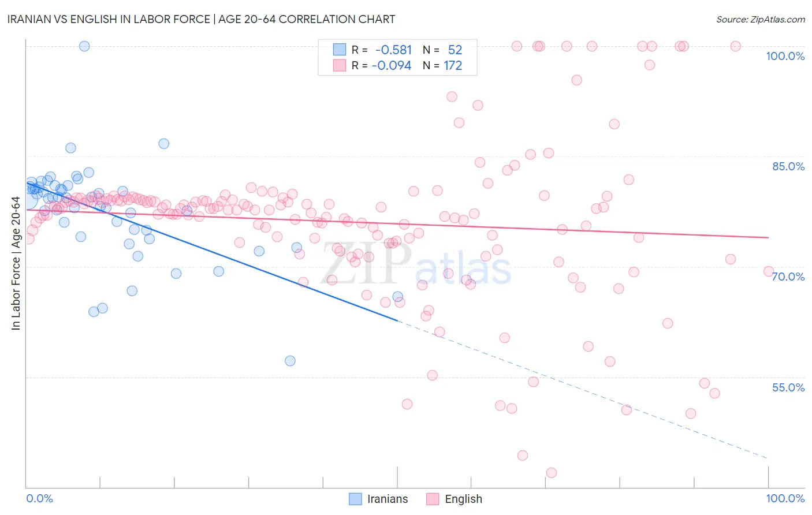Click the 85.0% y-axis label
The image size is (812, 515).
(x=788, y=166)
